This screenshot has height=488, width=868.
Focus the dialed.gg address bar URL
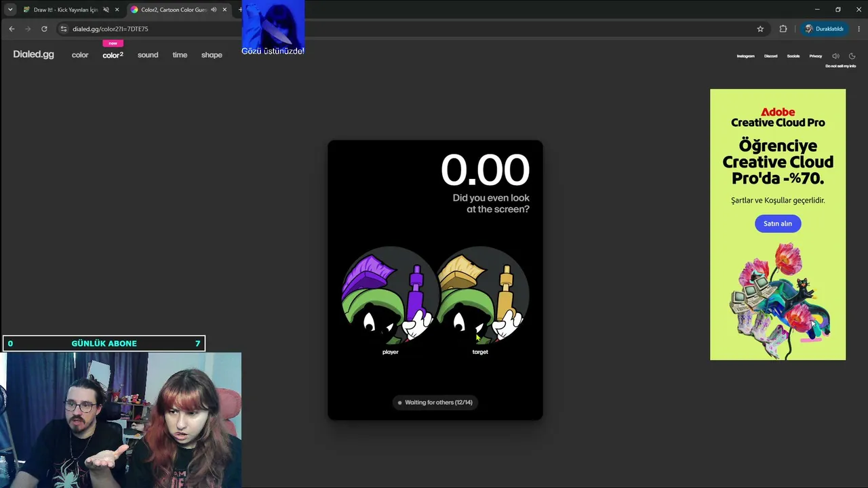(x=111, y=29)
